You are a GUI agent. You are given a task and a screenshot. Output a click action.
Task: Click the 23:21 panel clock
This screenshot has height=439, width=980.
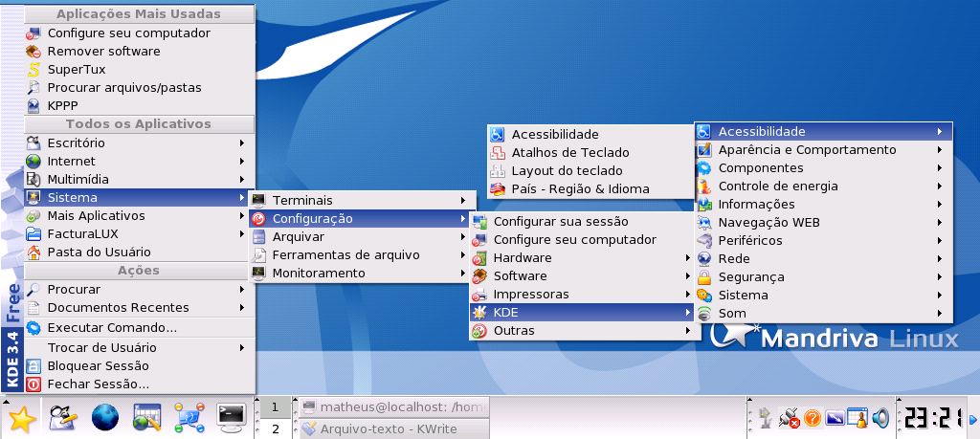click(x=932, y=418)
